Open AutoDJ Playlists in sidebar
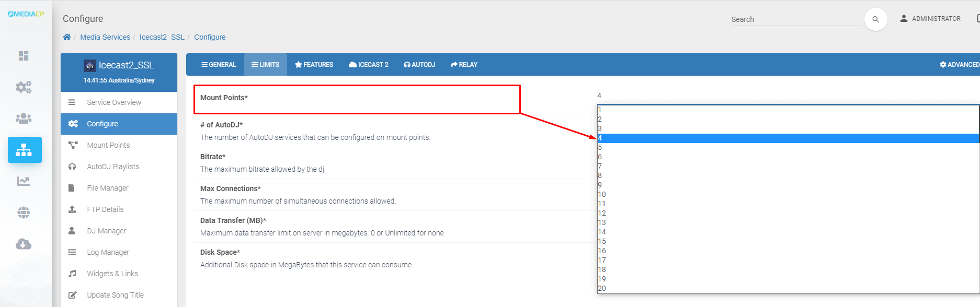The image size is (980, 307). [x=119, y=167]
